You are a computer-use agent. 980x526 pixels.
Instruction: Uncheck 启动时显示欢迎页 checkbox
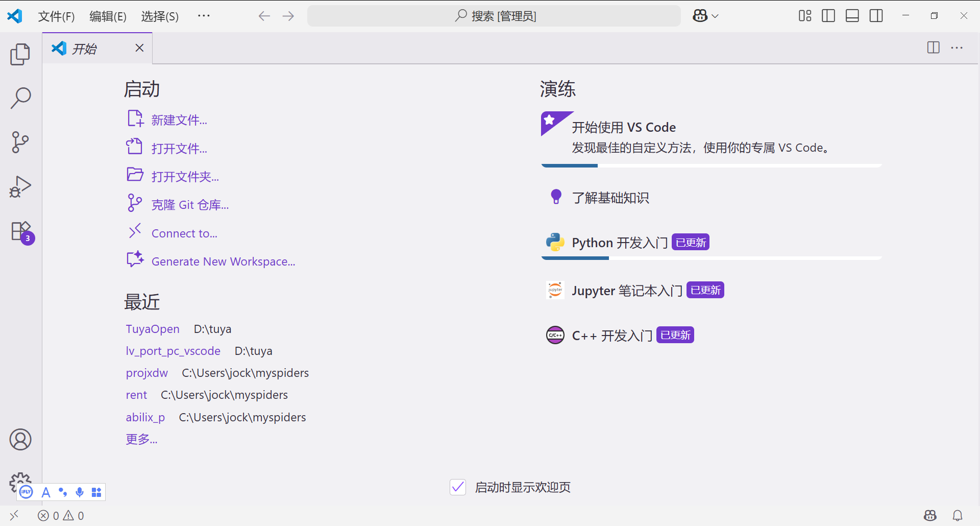click(458, 487)
